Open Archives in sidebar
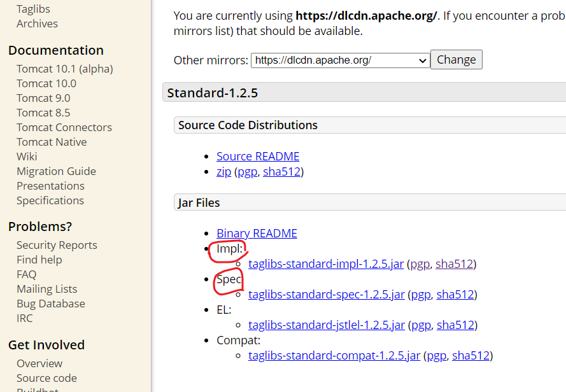This screenshot has width=566, height=392. 37,24
